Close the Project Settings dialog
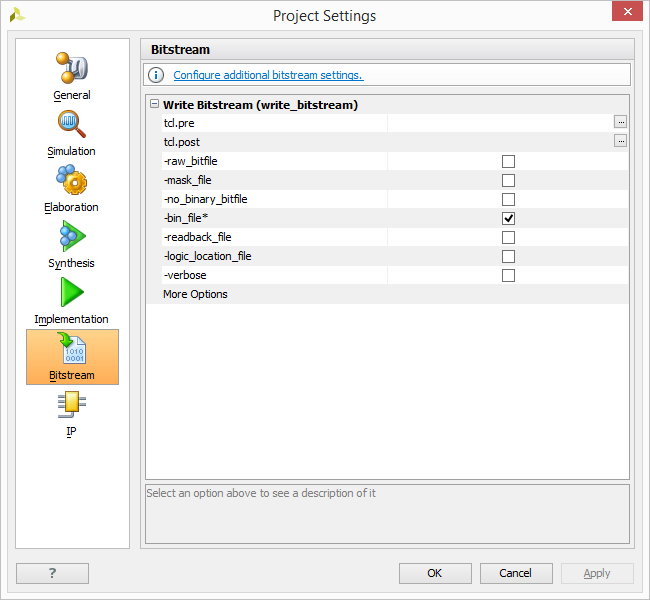 627,11
